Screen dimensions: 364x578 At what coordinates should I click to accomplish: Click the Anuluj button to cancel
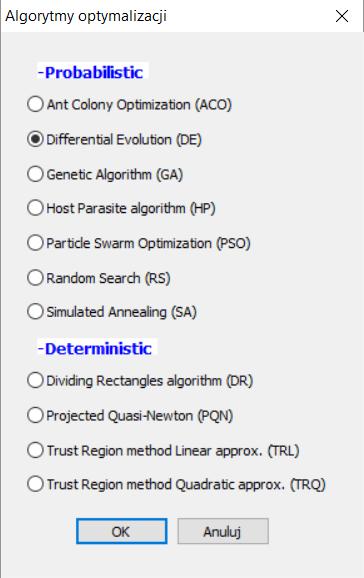223,531
